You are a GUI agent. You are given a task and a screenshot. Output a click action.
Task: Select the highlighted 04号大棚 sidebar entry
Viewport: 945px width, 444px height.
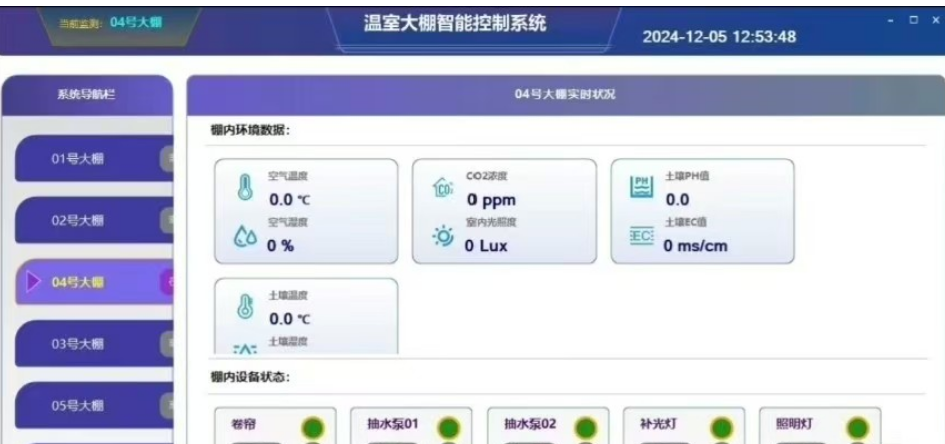point(94,282)
